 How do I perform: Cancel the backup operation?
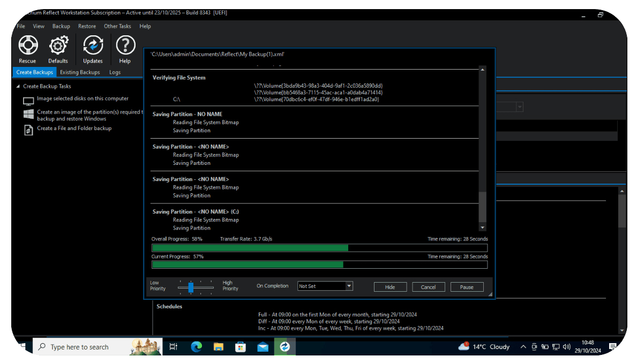pyautogui.click(x=428, y=287)
